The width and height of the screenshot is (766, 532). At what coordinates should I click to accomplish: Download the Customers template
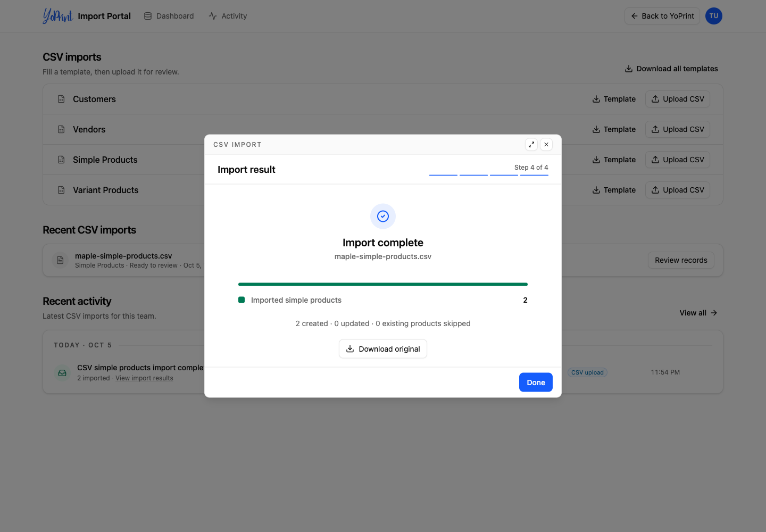614,99
